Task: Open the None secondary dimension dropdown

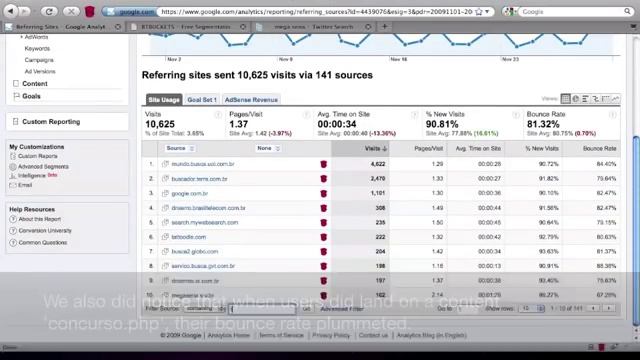Action: (x=268, y=148)
